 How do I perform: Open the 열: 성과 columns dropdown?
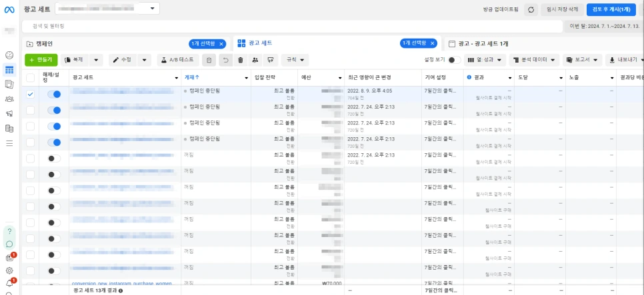coord(485,60)
